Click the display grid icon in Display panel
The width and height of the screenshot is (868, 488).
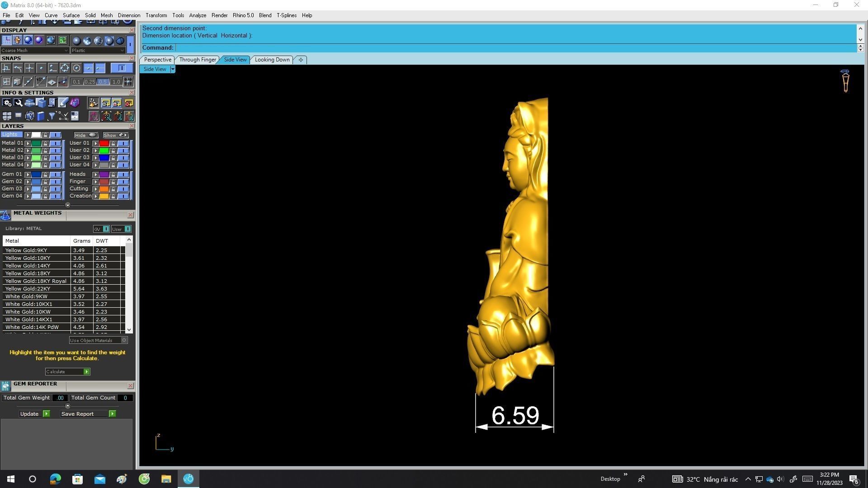[x=6, y=41]
